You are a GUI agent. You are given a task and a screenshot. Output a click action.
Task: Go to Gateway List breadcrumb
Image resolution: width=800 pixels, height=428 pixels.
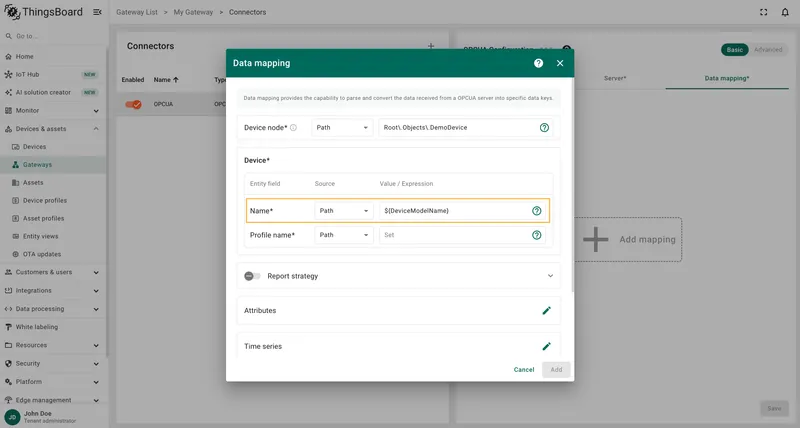click(x=137, y=12)
